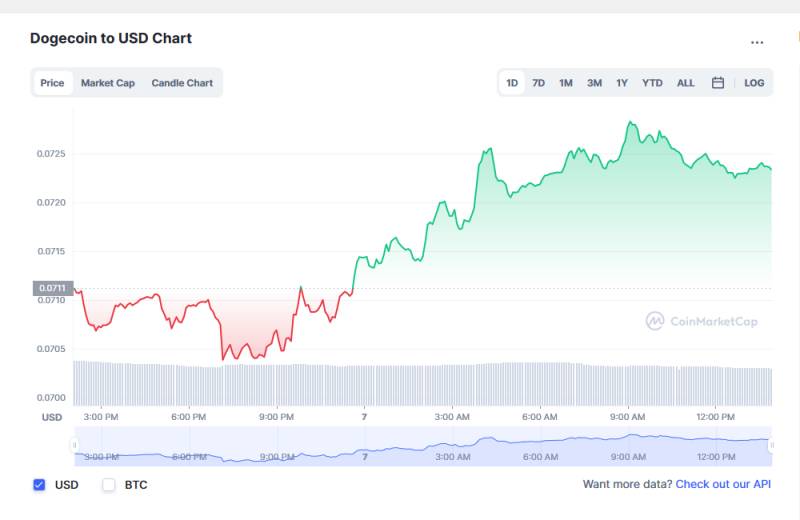The image size is (800, 520).
Task: Select the 1Y time range
Action: pos(622,83)
